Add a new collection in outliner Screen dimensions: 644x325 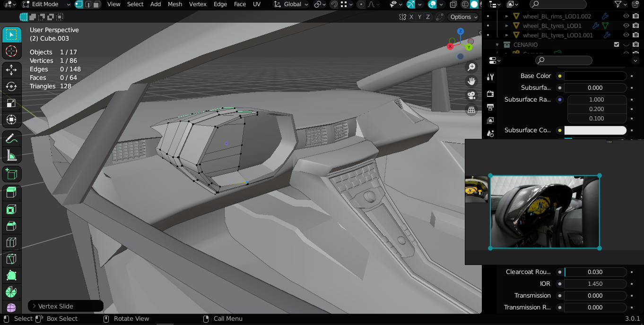coord(635,4)
